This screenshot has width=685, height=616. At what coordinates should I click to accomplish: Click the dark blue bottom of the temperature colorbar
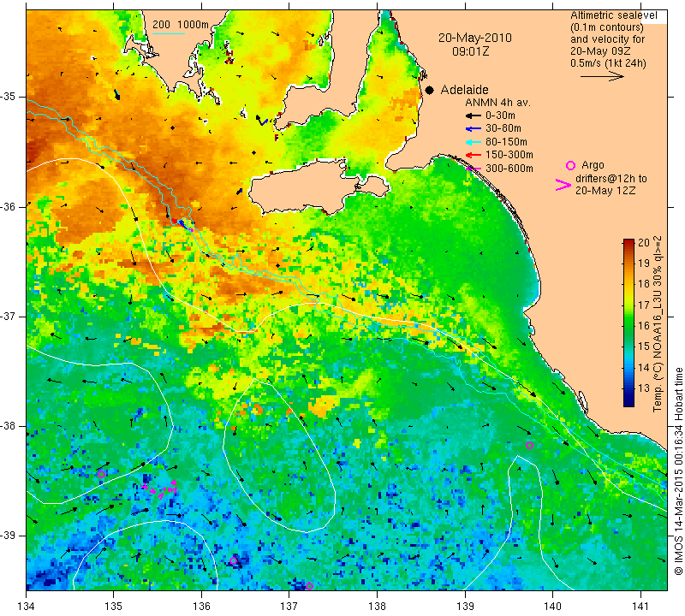click(x=628, y=402)
